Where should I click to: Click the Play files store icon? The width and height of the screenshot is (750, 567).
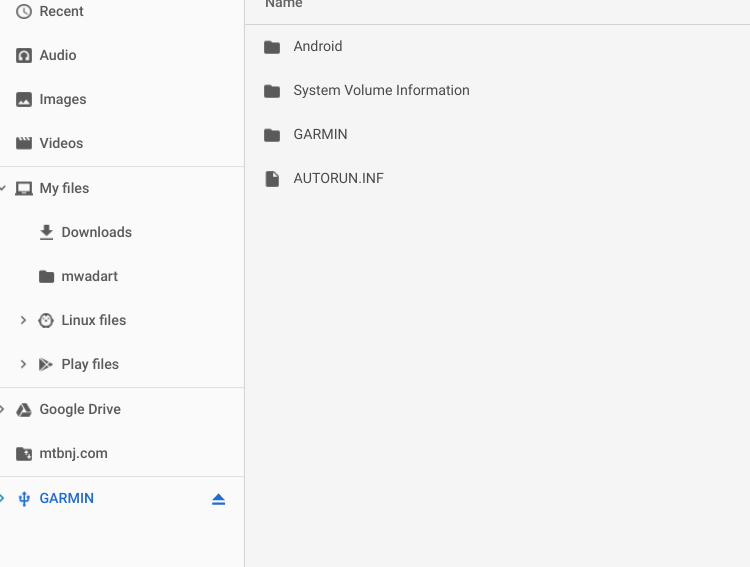(x=46, y=365)
